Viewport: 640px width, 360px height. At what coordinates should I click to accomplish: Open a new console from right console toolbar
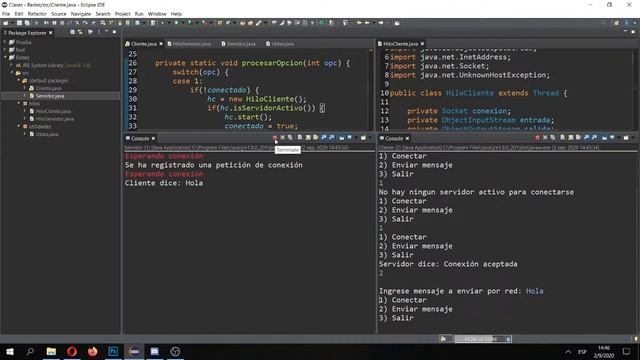(x=626, y=138)
